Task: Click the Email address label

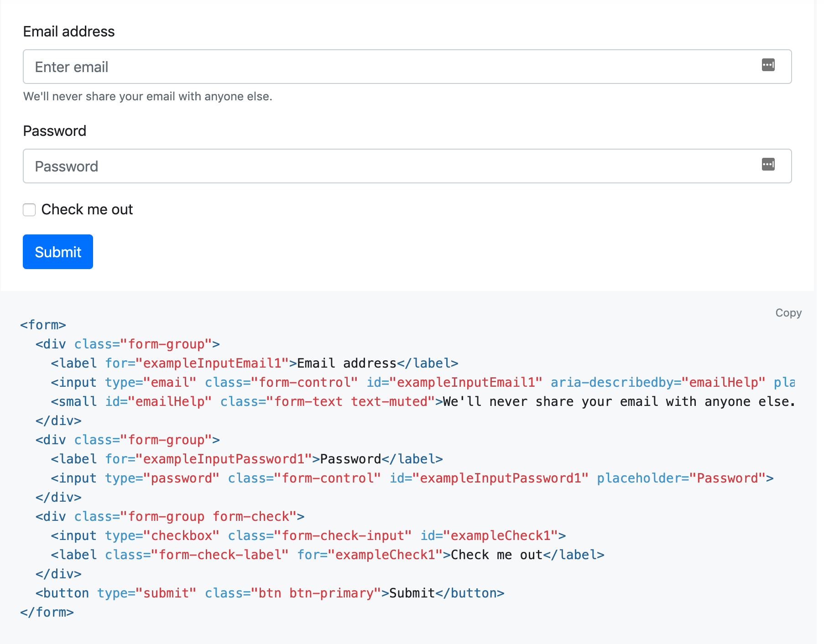Action: [69, 31]
